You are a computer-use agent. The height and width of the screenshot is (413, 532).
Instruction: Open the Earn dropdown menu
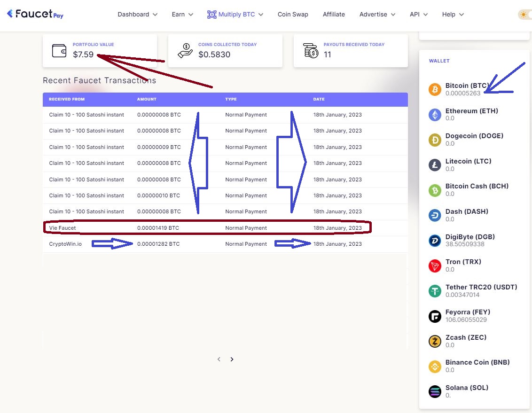click(182, 14)
